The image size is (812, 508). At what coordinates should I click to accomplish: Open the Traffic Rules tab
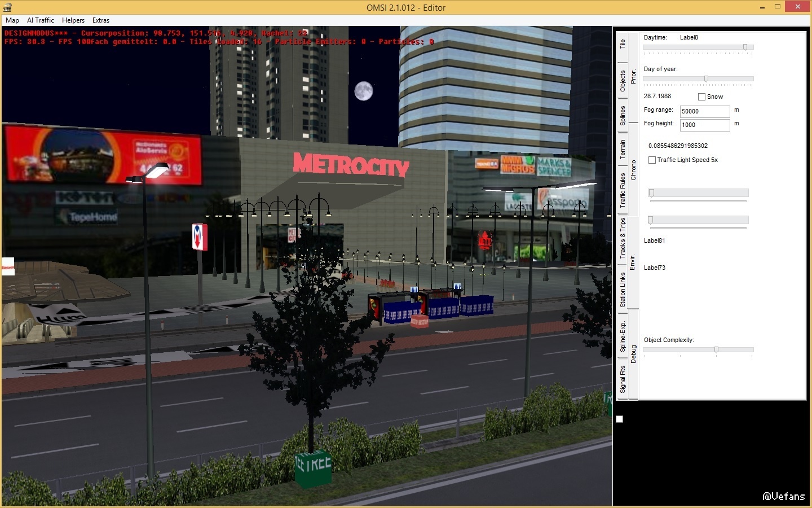pos(623,190)
